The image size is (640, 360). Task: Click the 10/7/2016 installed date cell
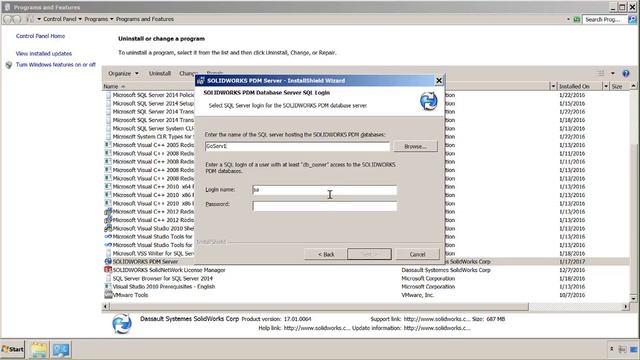click(572, 295)
